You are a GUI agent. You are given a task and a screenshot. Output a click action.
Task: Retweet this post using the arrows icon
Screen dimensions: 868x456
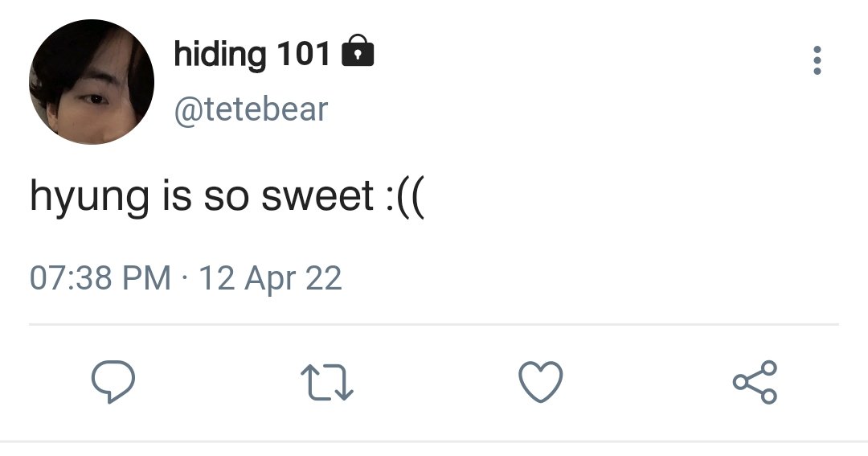click(326, 382)
